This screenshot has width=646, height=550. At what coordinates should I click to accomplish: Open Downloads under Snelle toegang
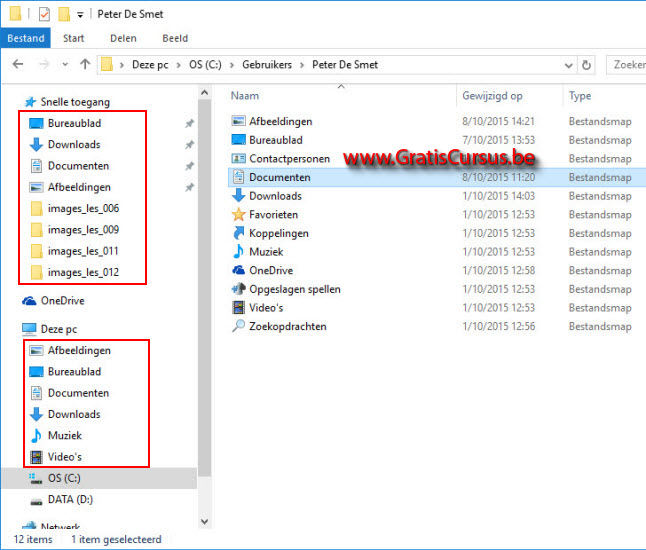pos(74,145)
